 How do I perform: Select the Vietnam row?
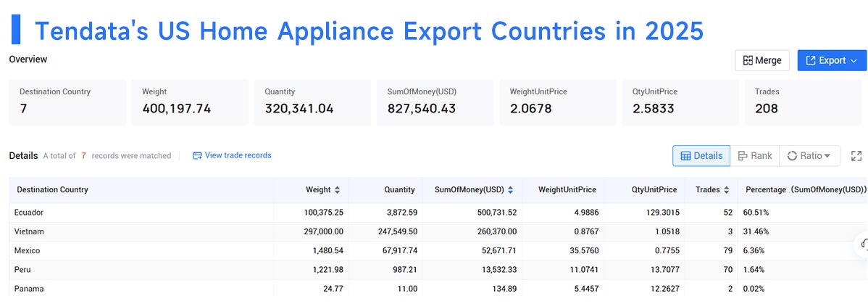pyautogui.click(x=438, y=231)
